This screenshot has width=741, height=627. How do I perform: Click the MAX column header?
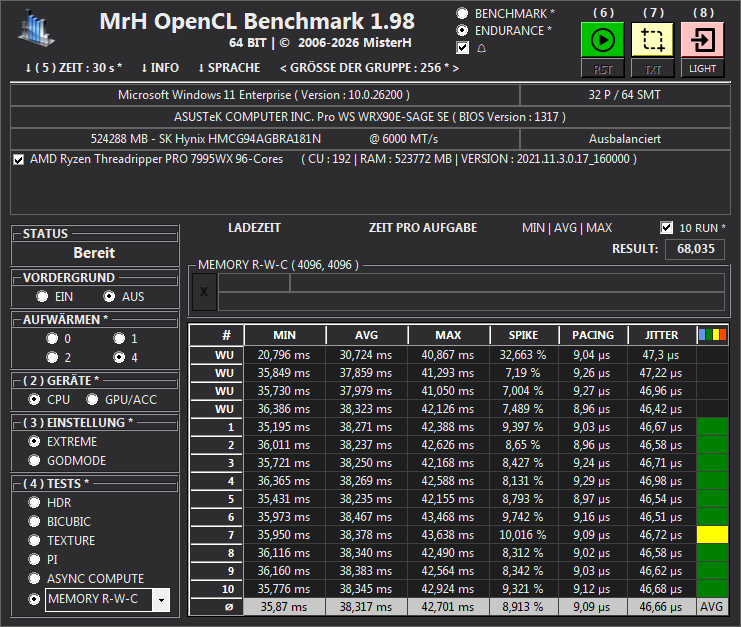click(448, 335)
